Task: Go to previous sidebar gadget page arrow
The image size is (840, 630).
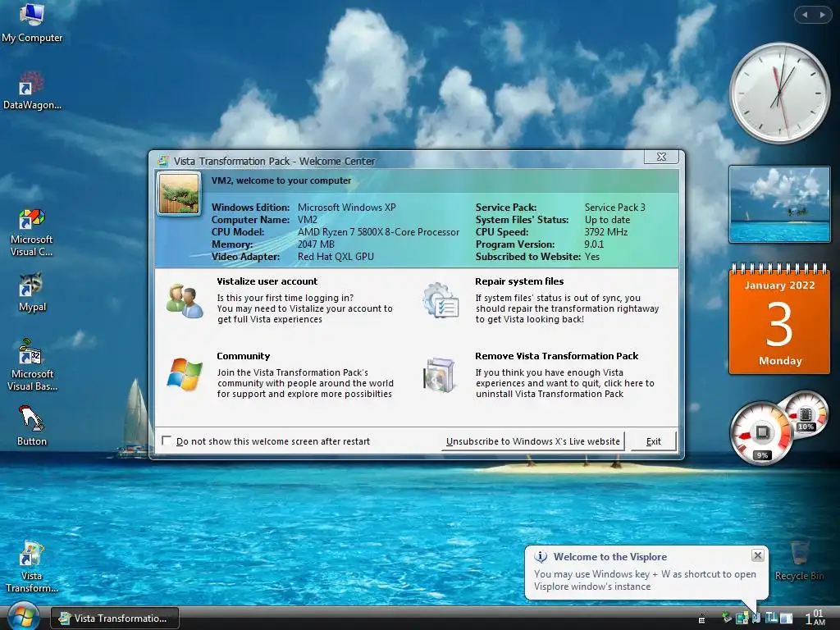Action: click(x=805, y=15)
